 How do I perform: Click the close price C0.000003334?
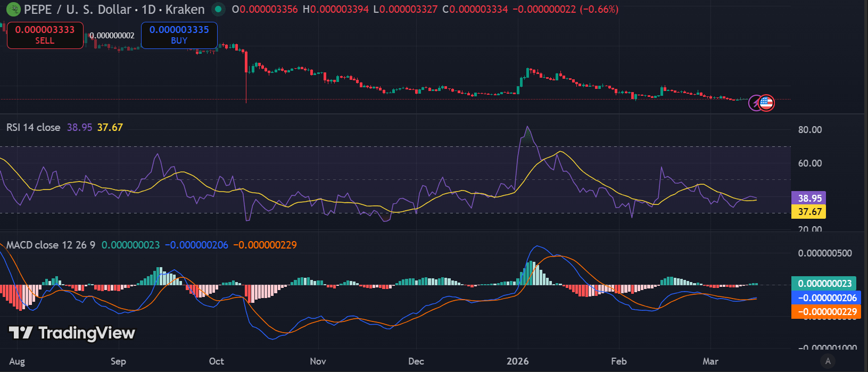[x=475, y=9]
